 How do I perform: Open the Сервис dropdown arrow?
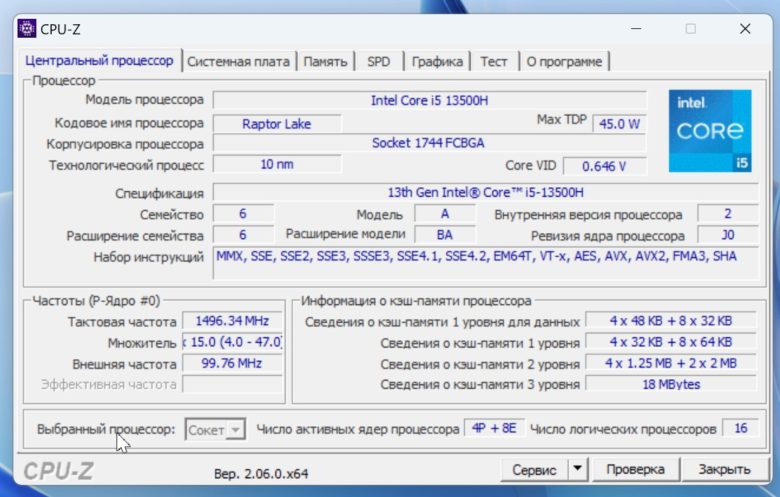tap(577, 469)
